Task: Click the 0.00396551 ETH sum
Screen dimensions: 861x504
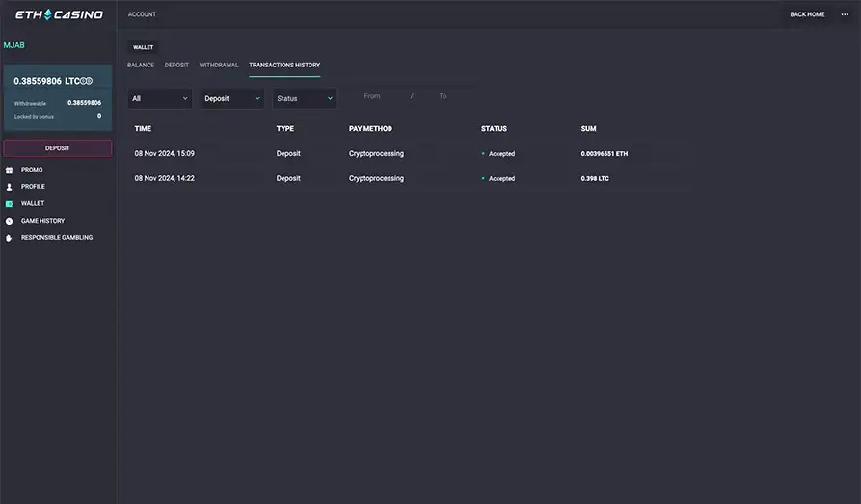Action: tap(604, 154)
